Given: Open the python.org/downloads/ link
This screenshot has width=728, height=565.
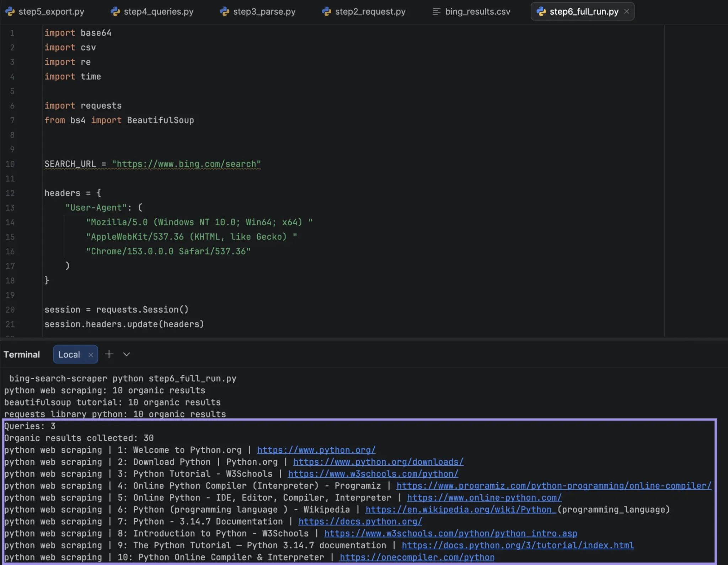Looking at the screenshot, I should click(x=378, y=462).
